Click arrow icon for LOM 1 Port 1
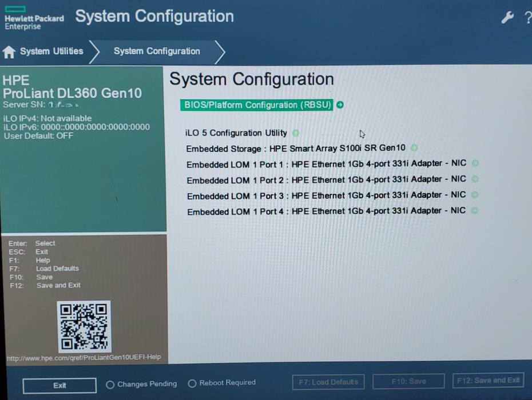Viewport: 532px width, 400px height. pyautogui.click(x=475, y=163)
